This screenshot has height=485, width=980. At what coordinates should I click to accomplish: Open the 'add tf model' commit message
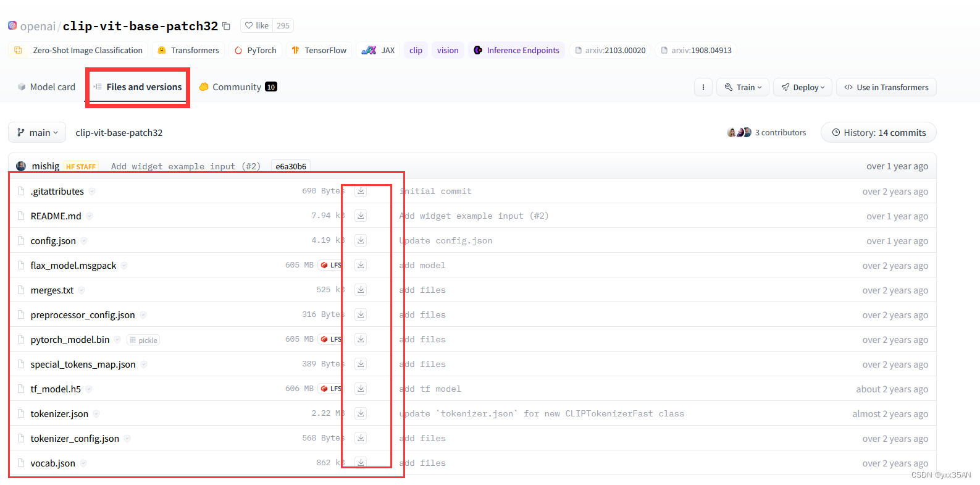[430, 389]
